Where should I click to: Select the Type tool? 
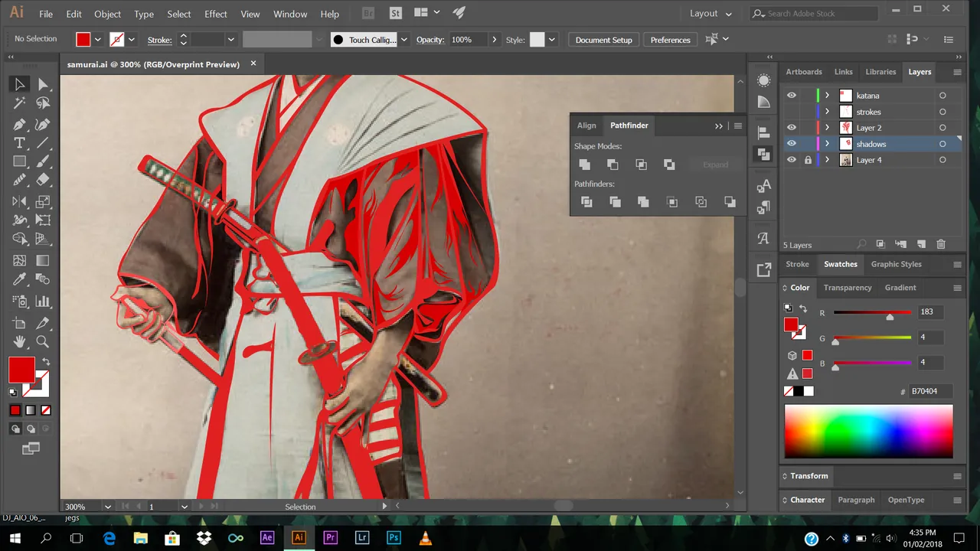[20, 143]
